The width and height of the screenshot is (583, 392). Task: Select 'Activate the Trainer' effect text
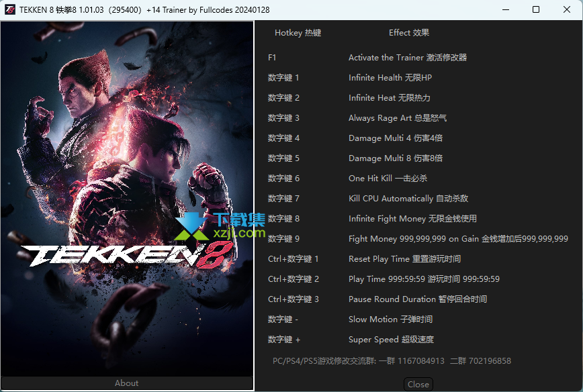click(x=408, y=58)
